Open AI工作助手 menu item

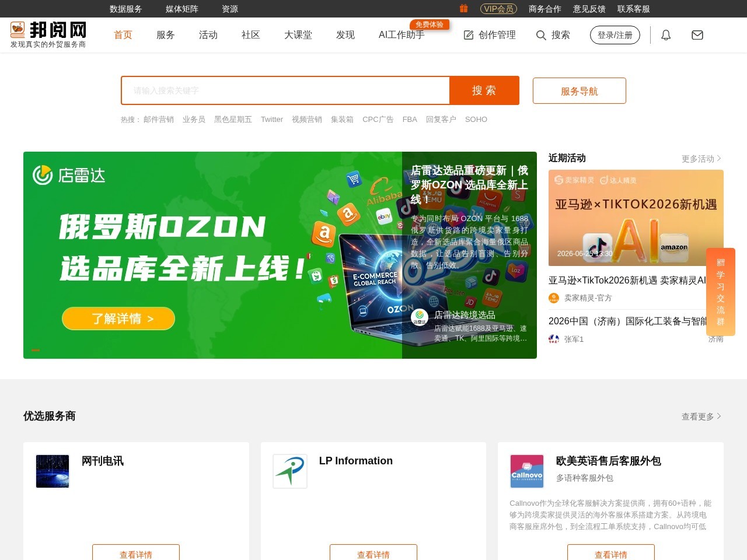402,35
